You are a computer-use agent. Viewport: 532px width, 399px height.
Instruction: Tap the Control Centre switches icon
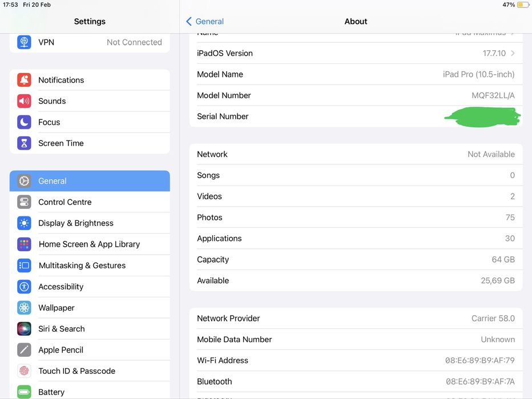[24, 202]
